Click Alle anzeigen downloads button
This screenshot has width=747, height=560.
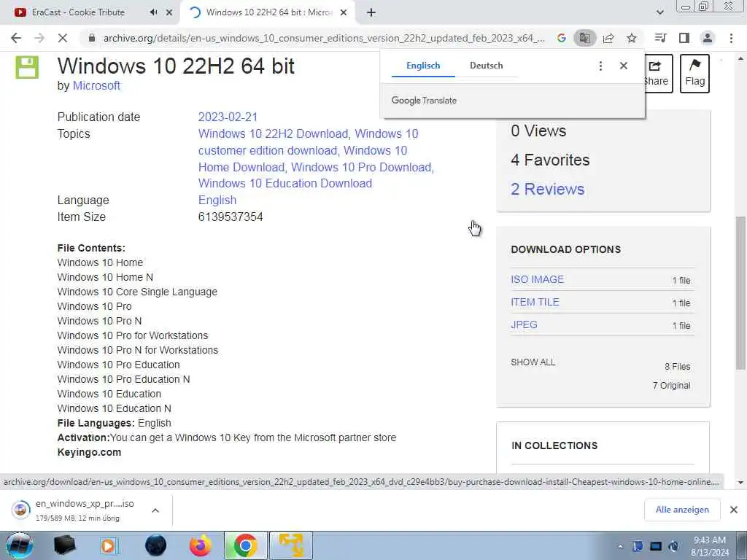click(x=682, y=510)
